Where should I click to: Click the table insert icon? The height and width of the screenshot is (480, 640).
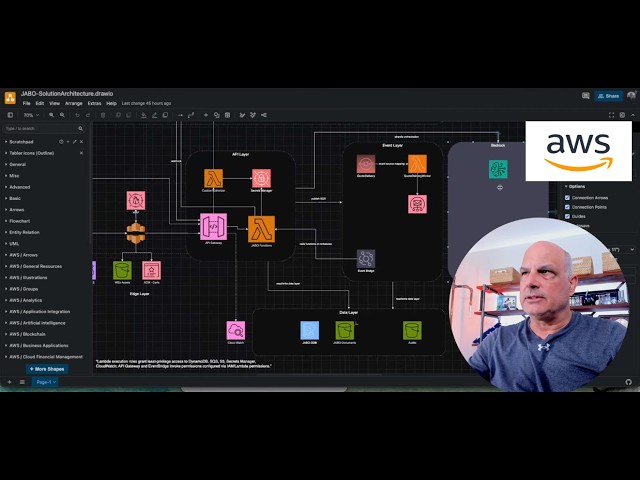click(x=228, y=115)
